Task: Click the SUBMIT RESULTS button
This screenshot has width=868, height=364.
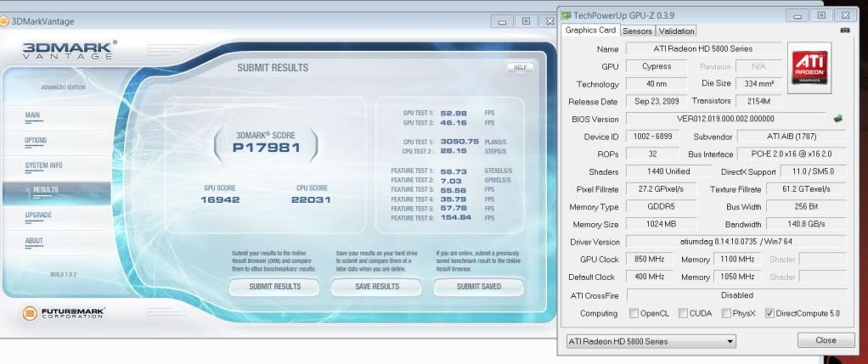Action: (x=274, y=287)
